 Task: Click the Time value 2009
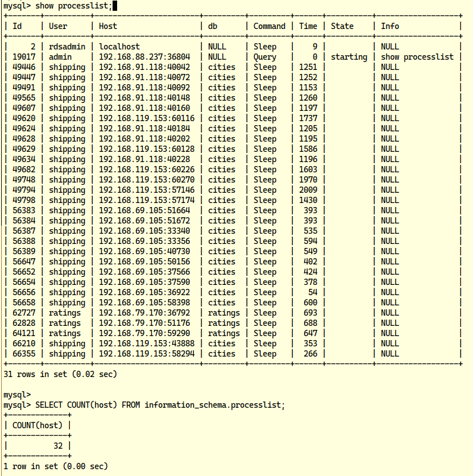tap(308, 190)
